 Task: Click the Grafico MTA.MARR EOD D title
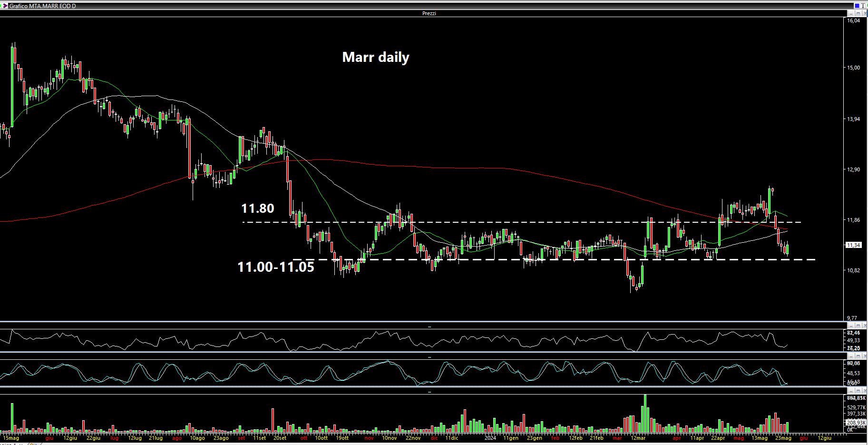(x=42, y=6)
